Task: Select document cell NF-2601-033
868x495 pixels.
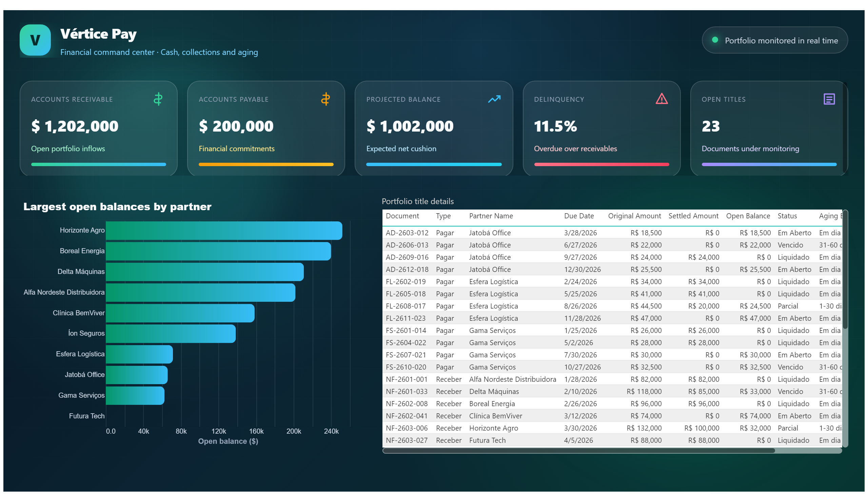Action: coord(406,392)
